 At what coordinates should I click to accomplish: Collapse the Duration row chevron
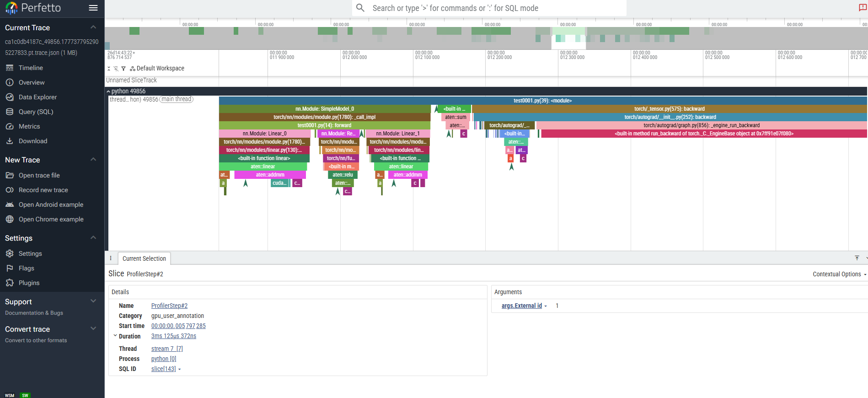point(115,336)
